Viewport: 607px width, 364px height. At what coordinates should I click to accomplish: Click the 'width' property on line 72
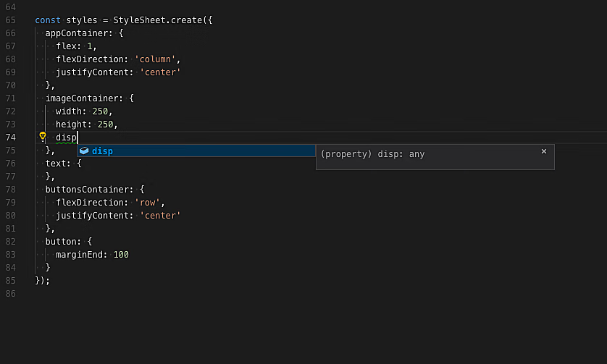pyautogui.click(x=71, y=111)
